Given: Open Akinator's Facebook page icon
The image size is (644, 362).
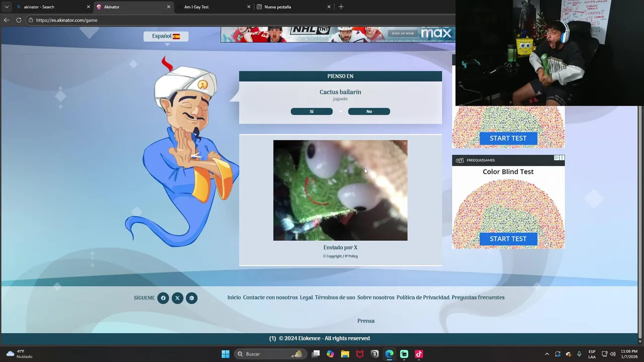Looking at the screenshot, I should click(x=163, y=298).
